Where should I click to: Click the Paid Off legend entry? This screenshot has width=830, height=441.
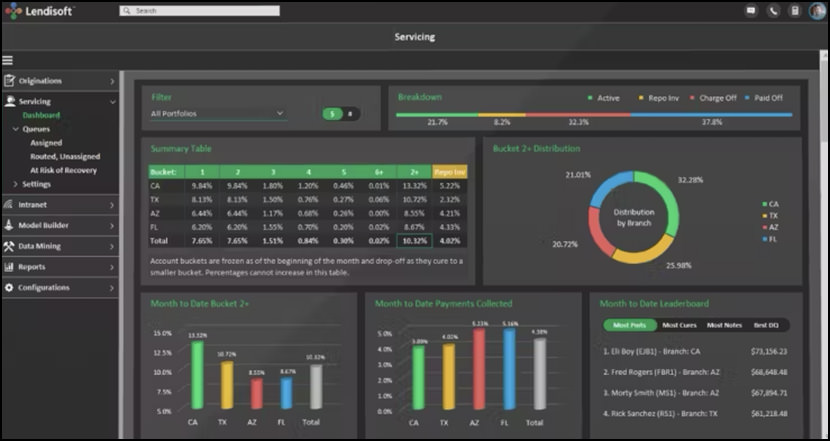[x=764, y=98]
